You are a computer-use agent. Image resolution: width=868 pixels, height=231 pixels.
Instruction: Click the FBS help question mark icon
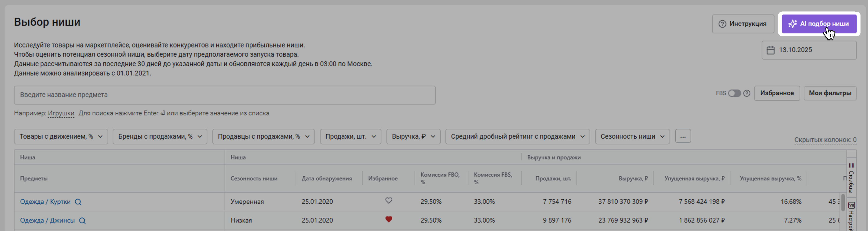pyautogui.click(x=747, y=93)
